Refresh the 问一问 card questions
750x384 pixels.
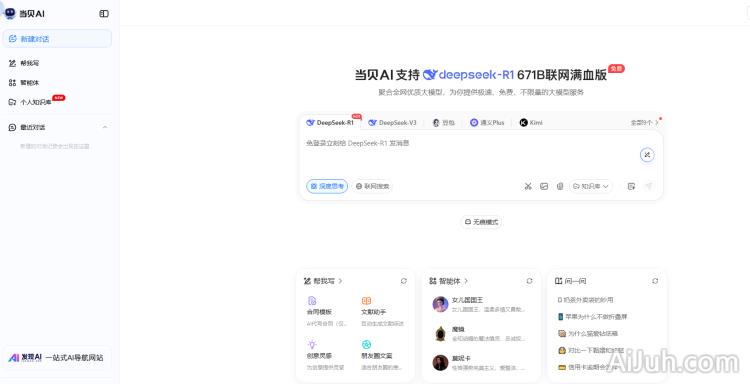point(655,281)
